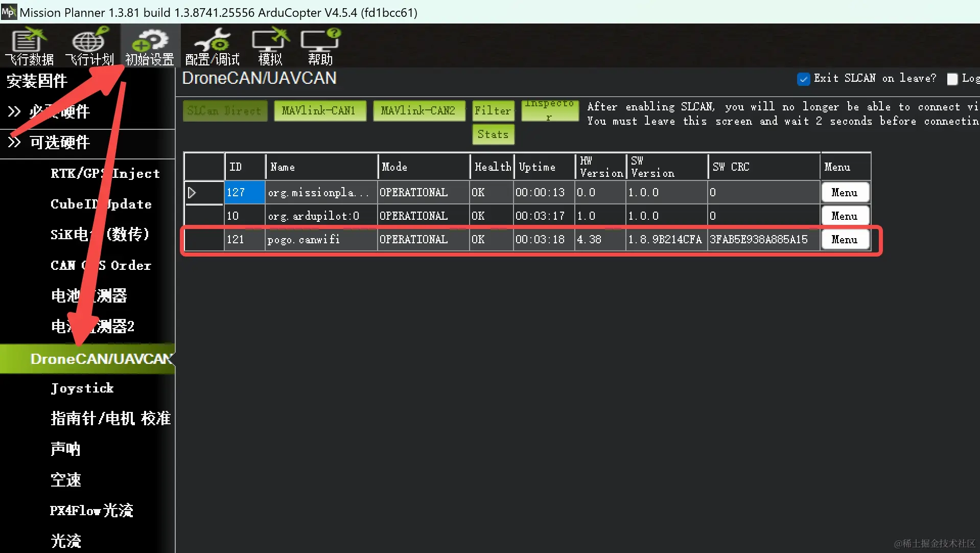Toggle Exit SLCAN on leave checkbox
The image size is (980, 553).
tap(803, 79)
